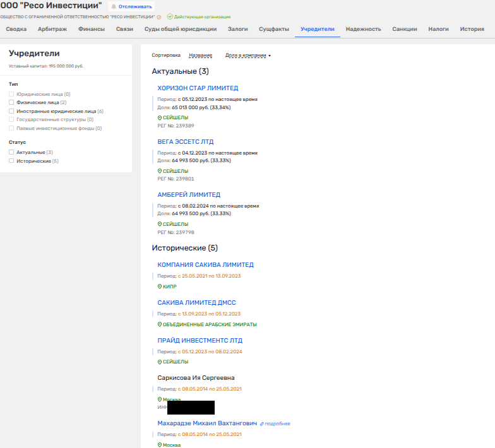Viewport: 495px width, 448px height.
Task: Tick the Актуальные status checkbox
Action: click(x=11, y=152)
